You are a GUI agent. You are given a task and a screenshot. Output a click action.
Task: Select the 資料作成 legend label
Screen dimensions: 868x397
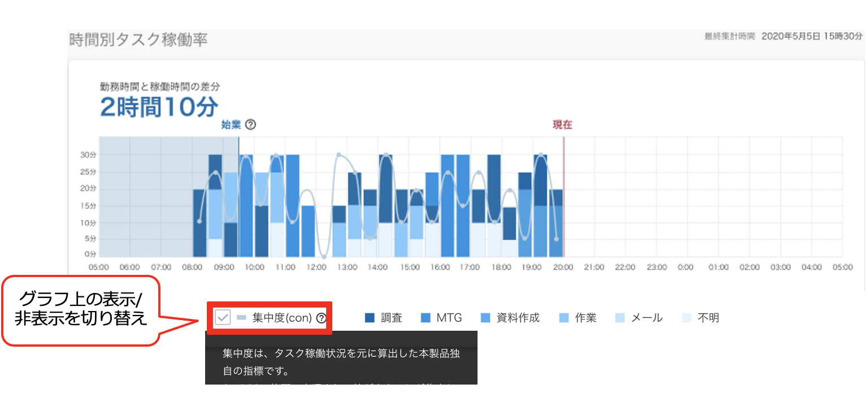click(x=518, y=318)
